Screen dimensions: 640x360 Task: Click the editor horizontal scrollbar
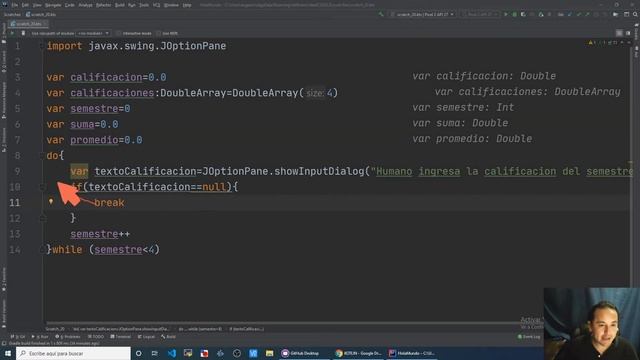pyautogui.click(x=282, y=323)
